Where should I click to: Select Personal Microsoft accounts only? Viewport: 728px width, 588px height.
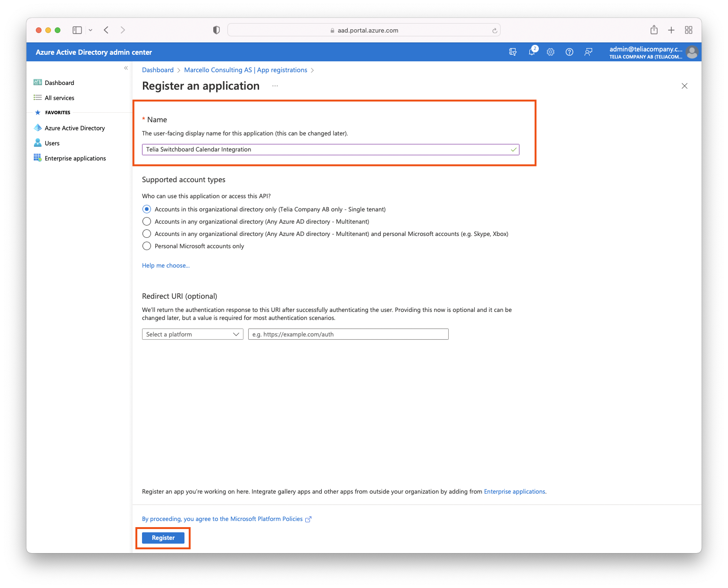click(147, 246)
